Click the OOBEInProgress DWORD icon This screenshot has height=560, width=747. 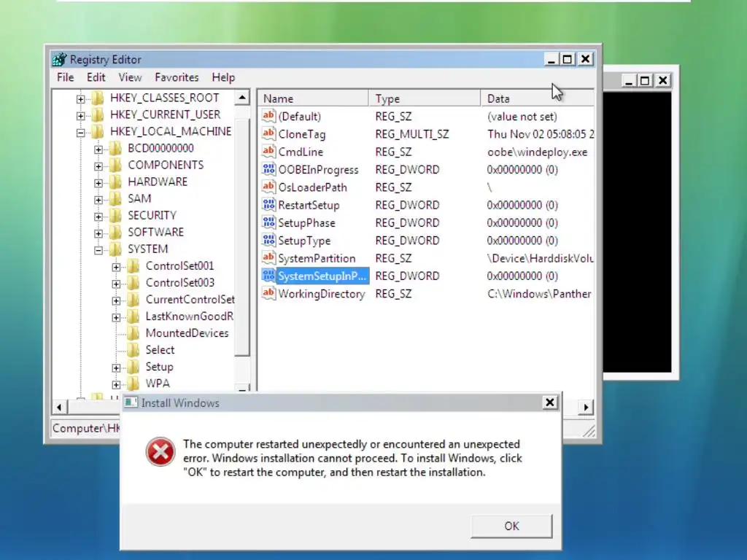(268, 168)
